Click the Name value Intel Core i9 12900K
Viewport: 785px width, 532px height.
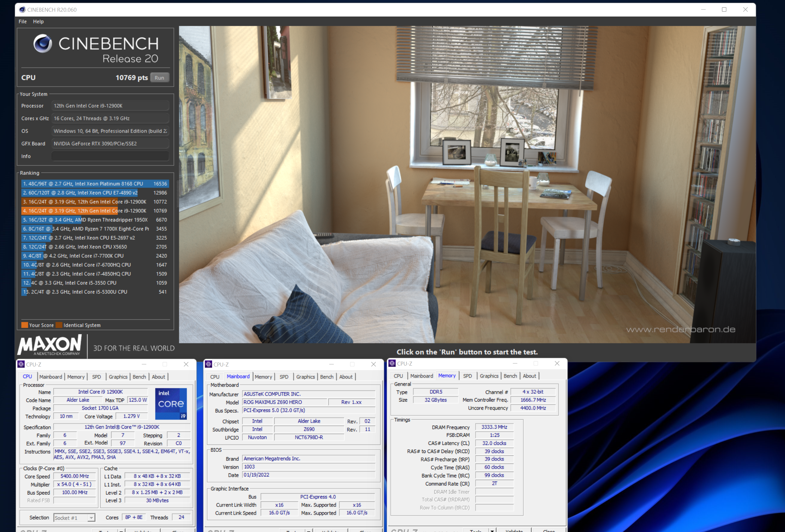pyautogui.click(x=101, y=392)
